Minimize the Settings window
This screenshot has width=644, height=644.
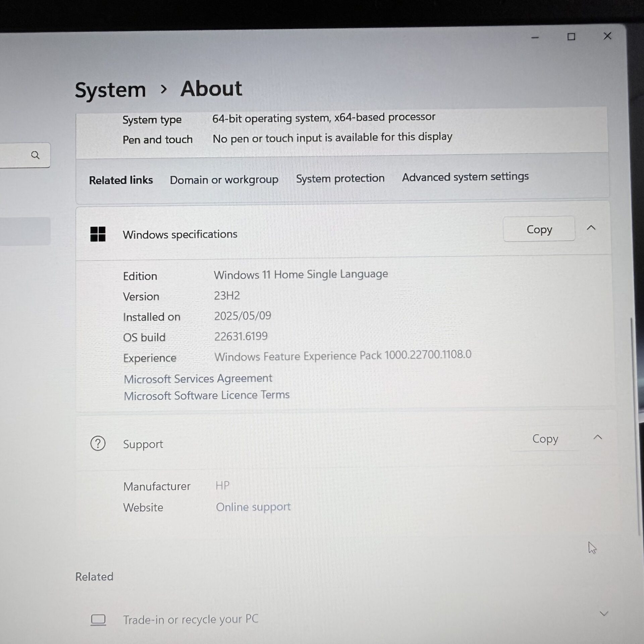point(535,38)
